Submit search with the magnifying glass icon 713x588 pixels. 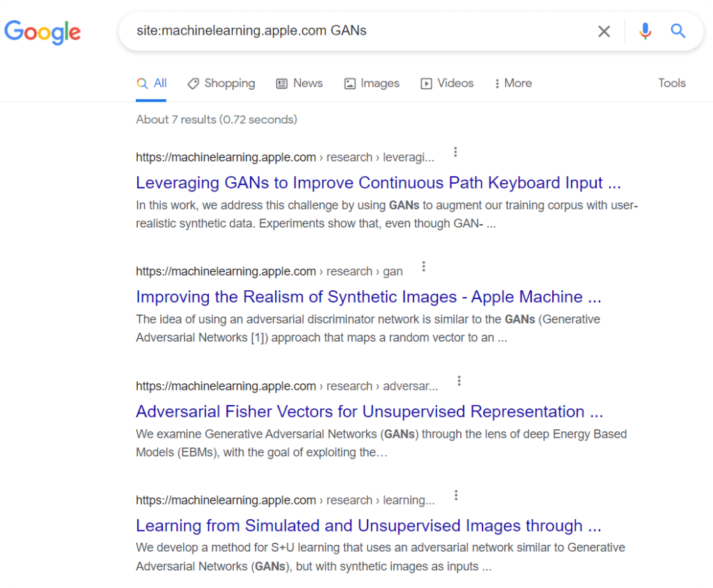click(x=678, y=31)
